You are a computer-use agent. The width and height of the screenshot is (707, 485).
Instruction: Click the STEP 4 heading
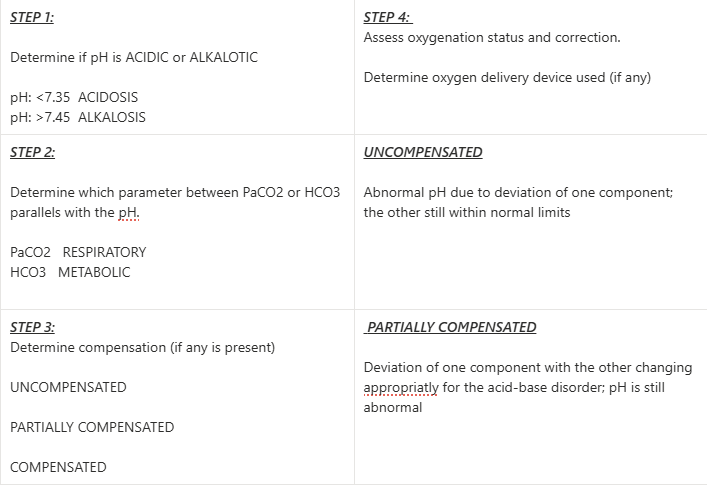click(388, 17)
